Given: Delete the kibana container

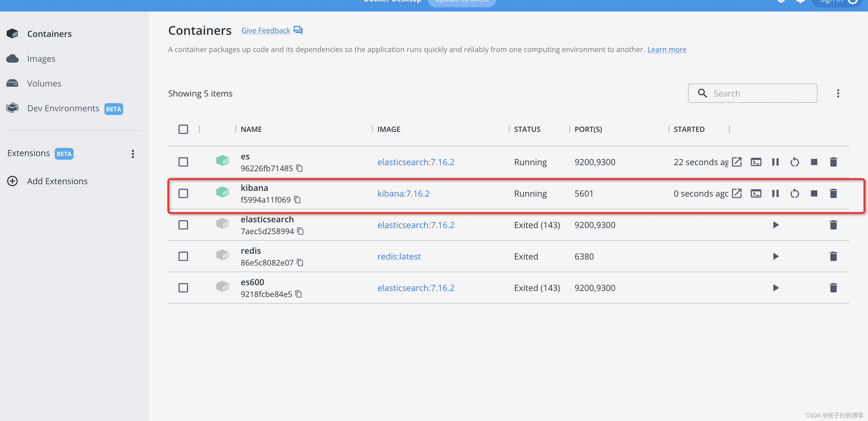Looking at the screenshot, I should [x=833, y=193].
